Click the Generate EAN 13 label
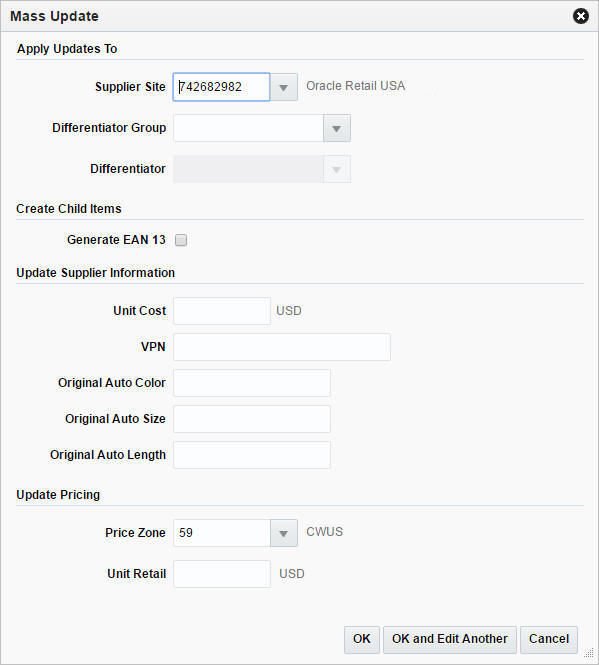Image resolution: width=599 pixels, height=665 pixels. point(116,240)
